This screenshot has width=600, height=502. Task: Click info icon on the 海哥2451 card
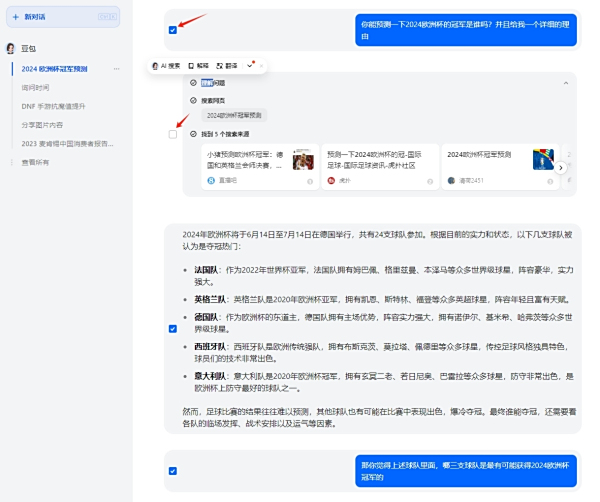[x=550, y=181]
